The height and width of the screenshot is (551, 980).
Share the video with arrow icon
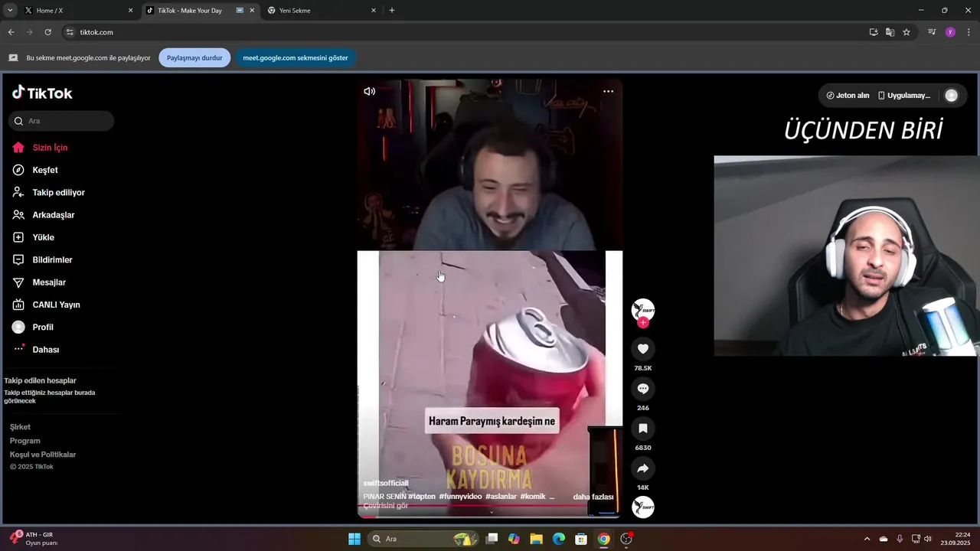pos(643,468)
